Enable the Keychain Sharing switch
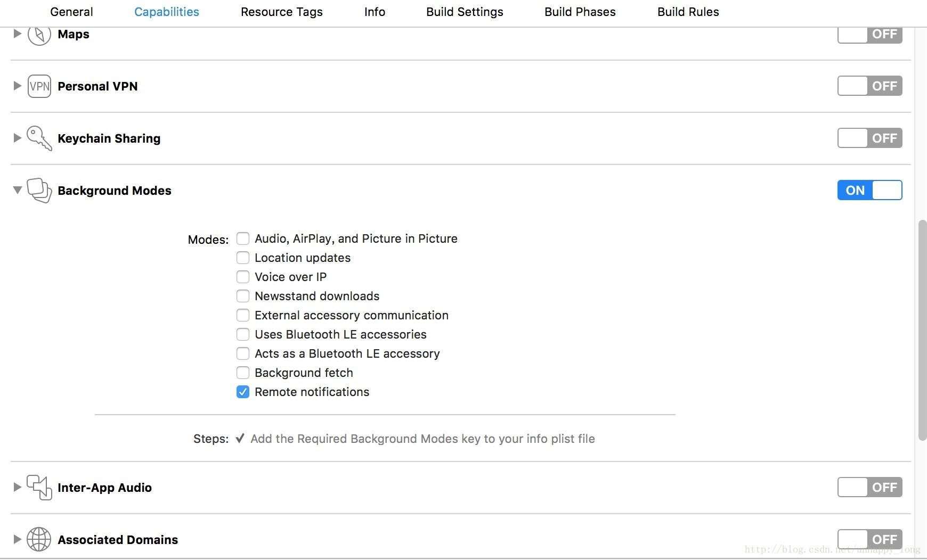 click(x=869, y=138)
